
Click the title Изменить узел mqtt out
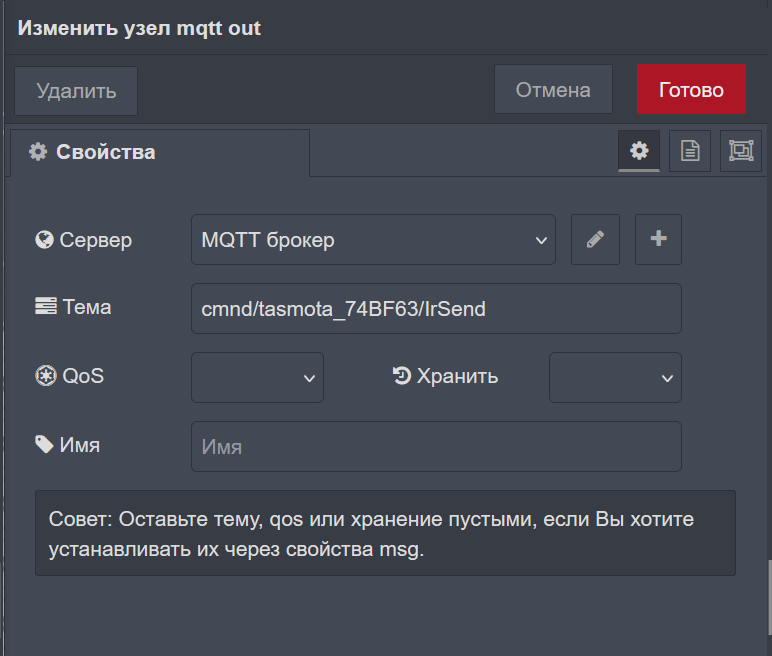[139, 28]
